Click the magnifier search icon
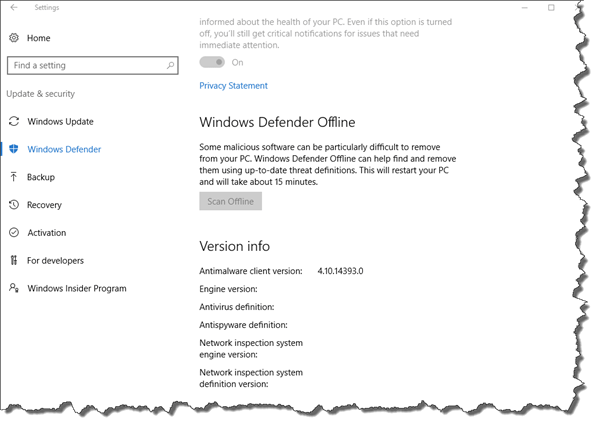This screenshot has height=427, width=600. (170, 65)
